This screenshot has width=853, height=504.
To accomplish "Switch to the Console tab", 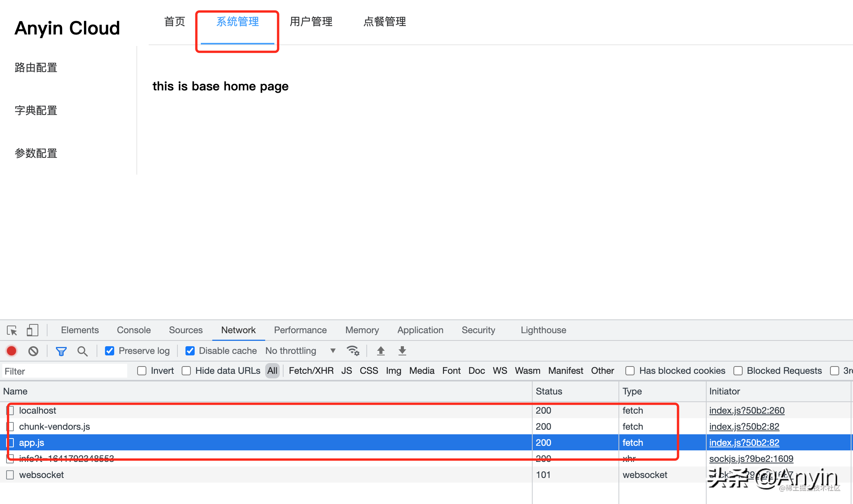I will (x=134, y=330).
